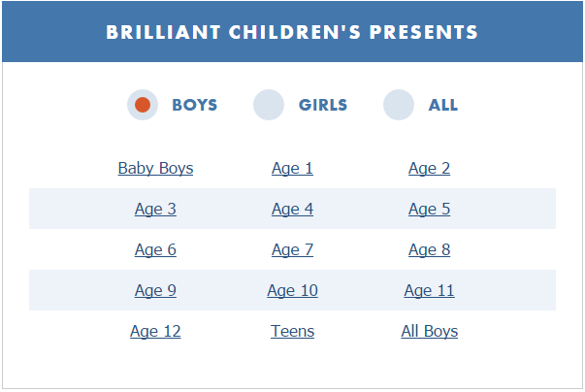Click the Age 4 link
This screenshot has width=585, height=392.
(292, 209)
